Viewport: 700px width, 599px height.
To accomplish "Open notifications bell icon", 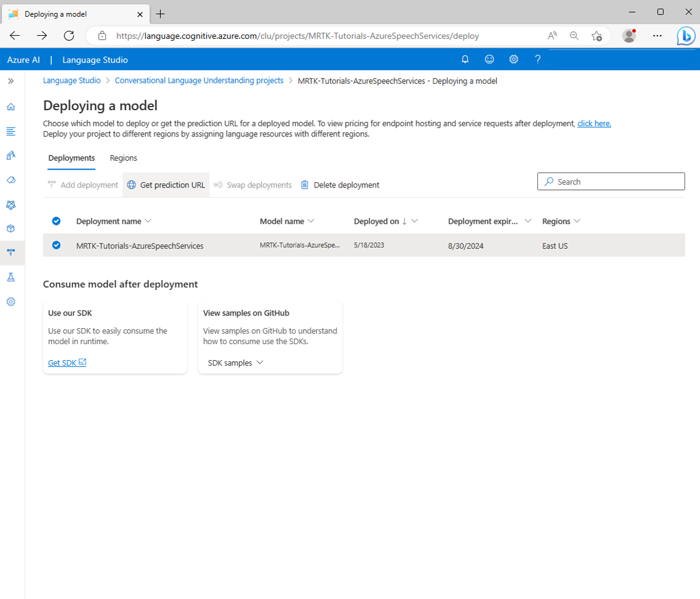I will point(465,60).
